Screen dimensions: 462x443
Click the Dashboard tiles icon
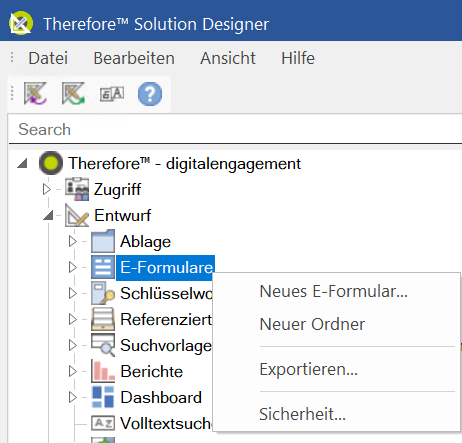pyautogui.click(x=103, y=397)
